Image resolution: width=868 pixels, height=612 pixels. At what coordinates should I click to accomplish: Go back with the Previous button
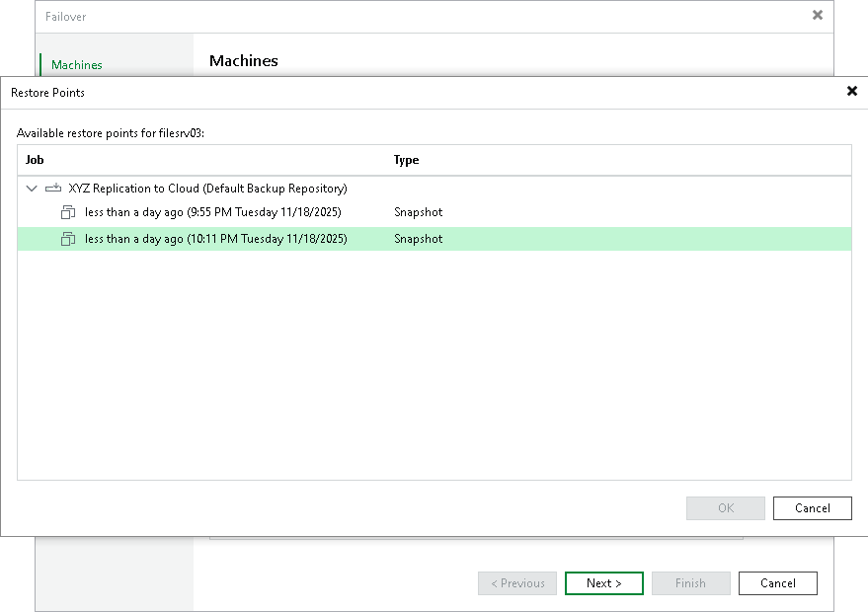pyautogui.click(x=516, y=582)
